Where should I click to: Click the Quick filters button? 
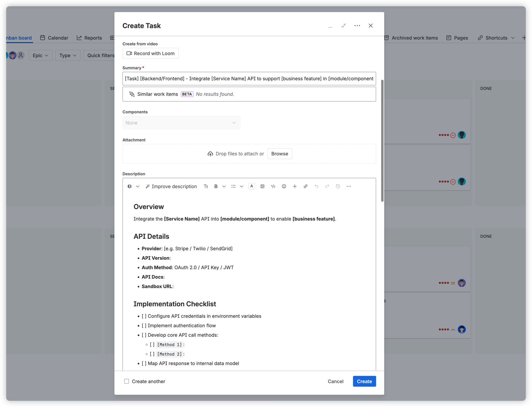tap(99, 55)
